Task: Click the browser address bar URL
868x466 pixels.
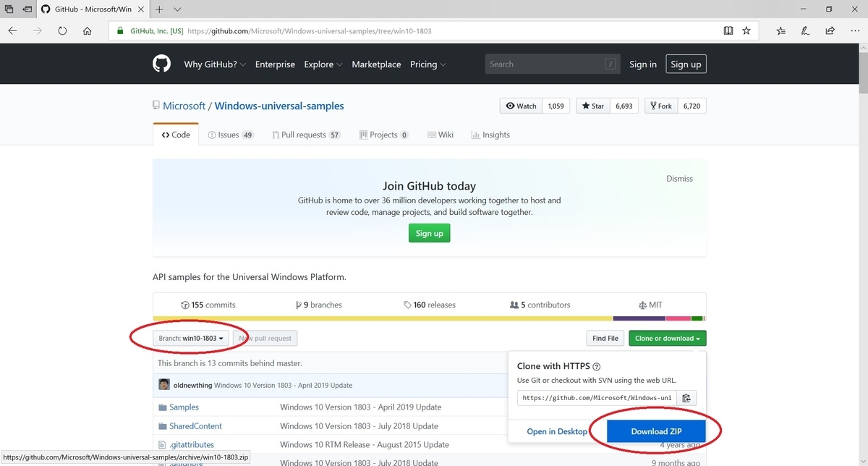Action: click(x=310, y=31)
